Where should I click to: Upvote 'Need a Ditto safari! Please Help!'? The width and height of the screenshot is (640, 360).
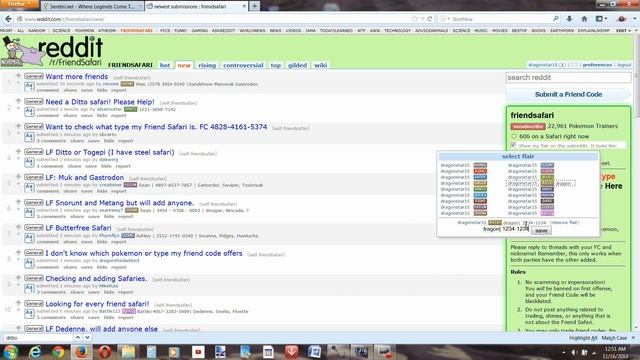click(x=18, y=101)
